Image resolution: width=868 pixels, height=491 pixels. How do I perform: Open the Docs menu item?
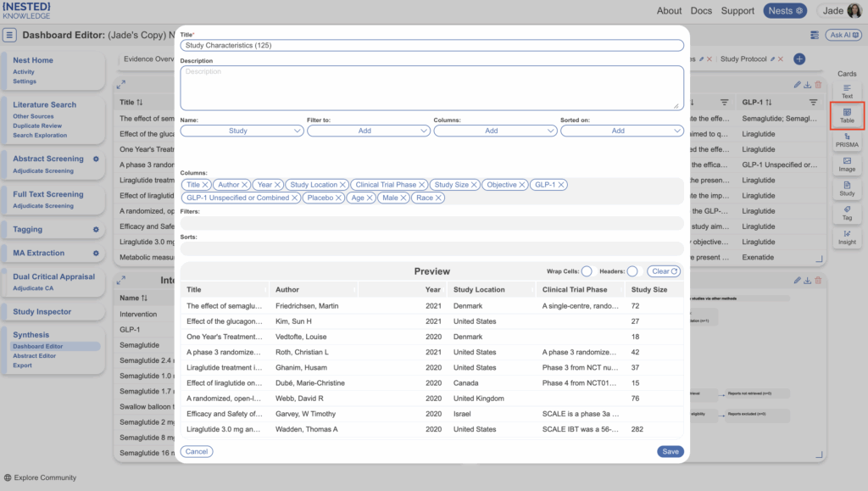tap(701, 11)
